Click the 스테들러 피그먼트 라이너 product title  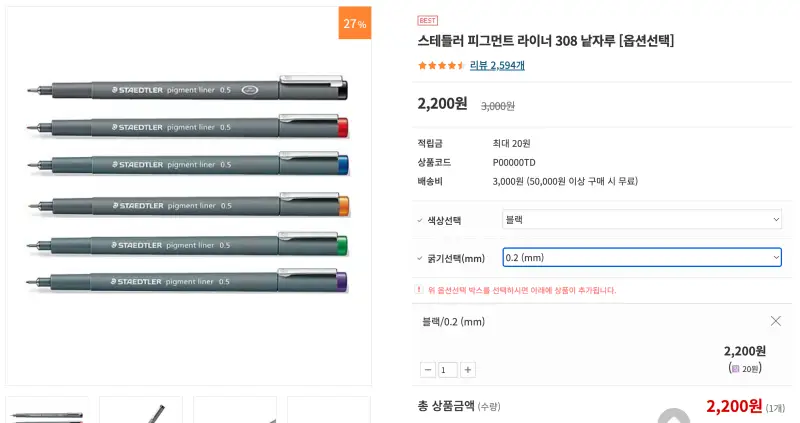pos(545,41)
